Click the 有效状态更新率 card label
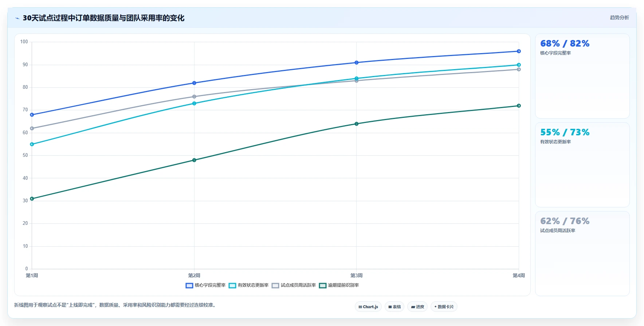The height and width of the screenshot is (326, 644). coord(555,142)
